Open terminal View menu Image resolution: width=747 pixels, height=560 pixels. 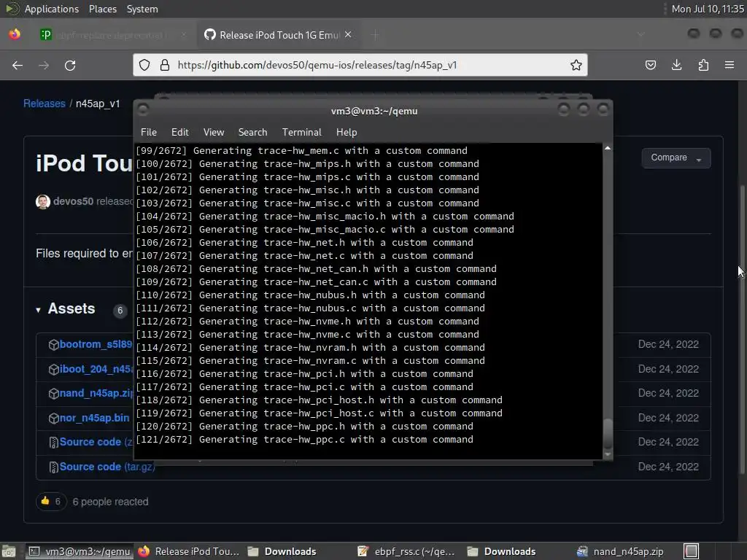214,133
